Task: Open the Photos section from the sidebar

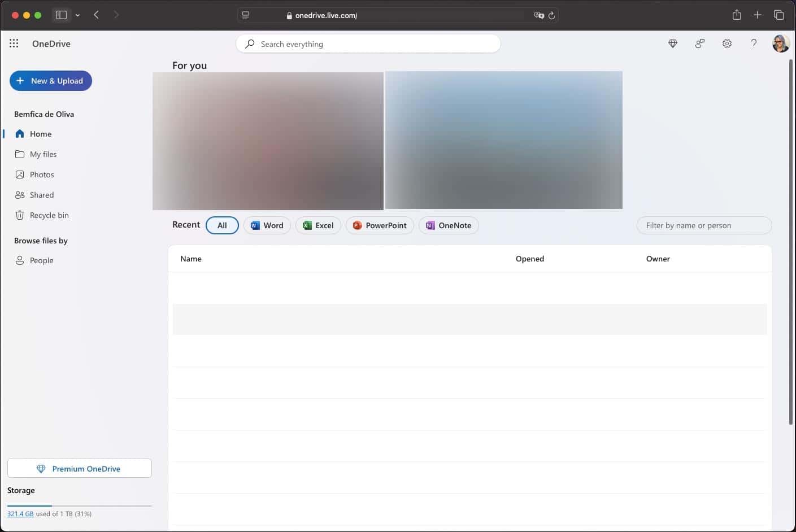Action: [41, 175]
